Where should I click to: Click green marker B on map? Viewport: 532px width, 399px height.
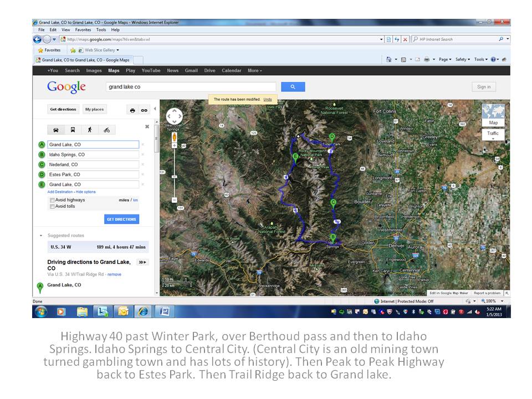(333, 238)
